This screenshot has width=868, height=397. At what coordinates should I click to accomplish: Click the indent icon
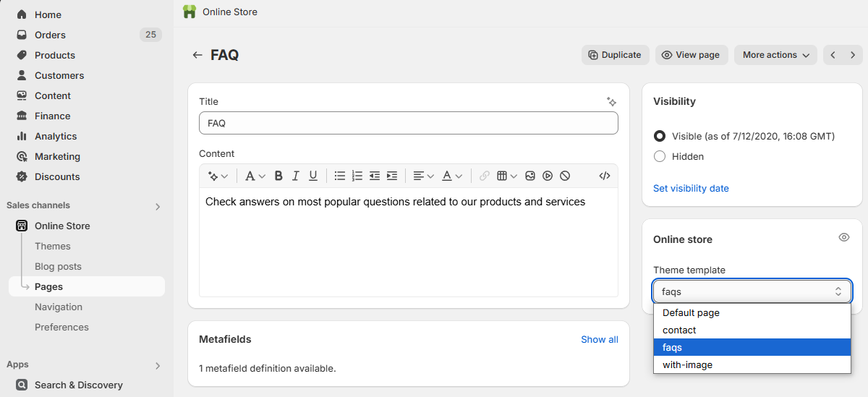(392, 176)
